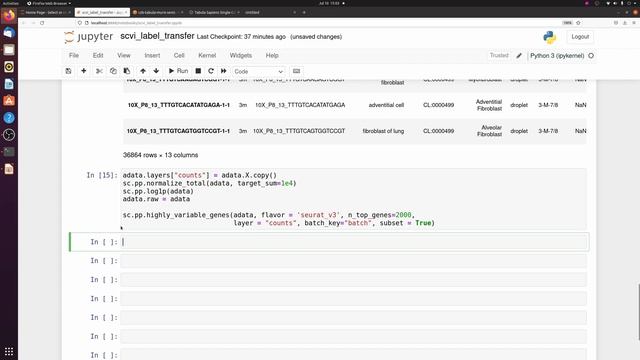The width and height of the screenshot is (640, 360).
Task: Open the cell type Code dropdown
Action: (x=258, y=71)
